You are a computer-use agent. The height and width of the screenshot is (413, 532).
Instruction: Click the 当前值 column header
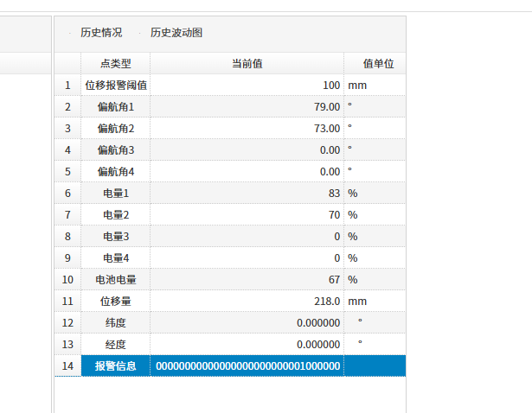[247, 63]
